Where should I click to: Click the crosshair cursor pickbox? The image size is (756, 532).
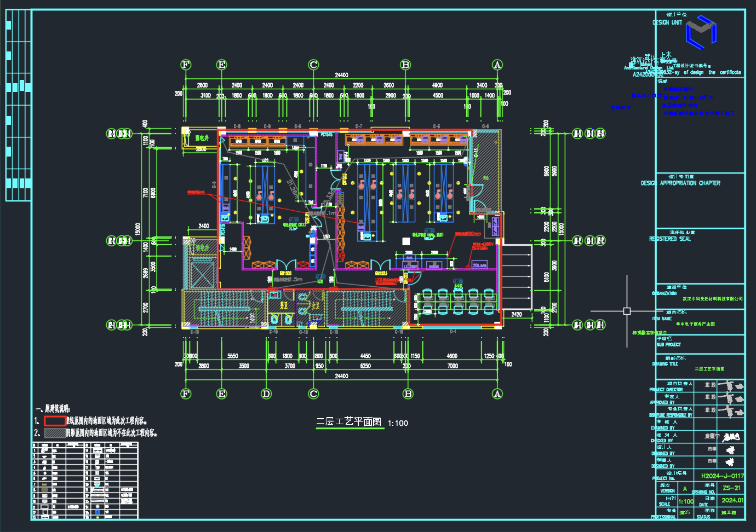(x=627, y=311)
